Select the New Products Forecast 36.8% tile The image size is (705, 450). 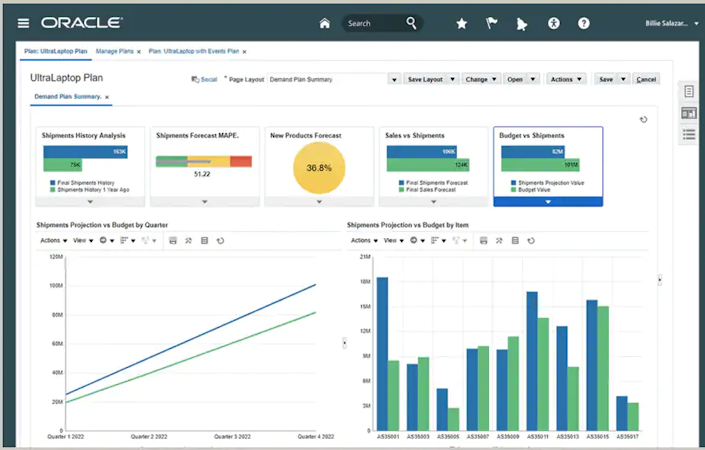point(319,167)
